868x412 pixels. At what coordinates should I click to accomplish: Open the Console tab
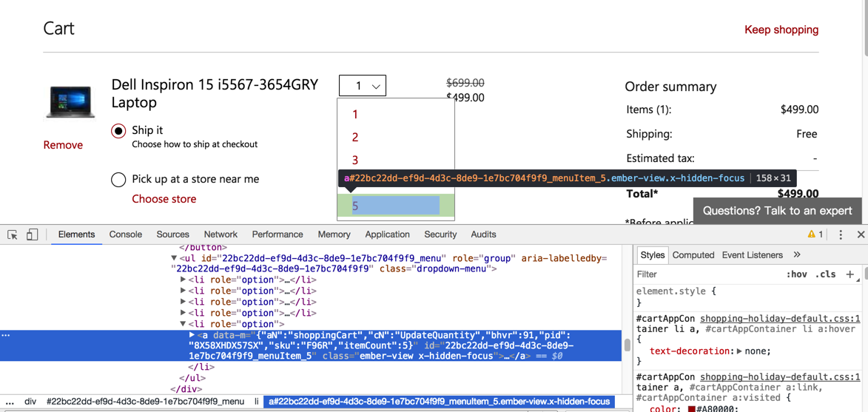click(126, 234)
